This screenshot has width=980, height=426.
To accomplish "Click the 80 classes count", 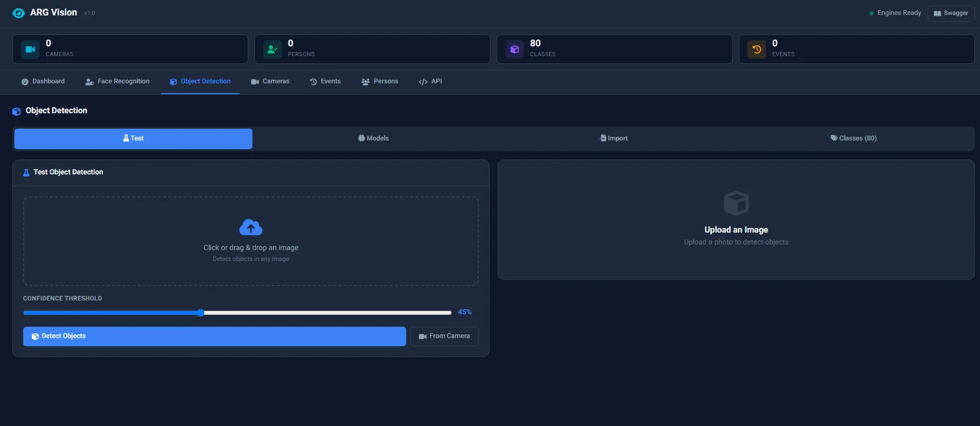I will [x=535, y=44].
